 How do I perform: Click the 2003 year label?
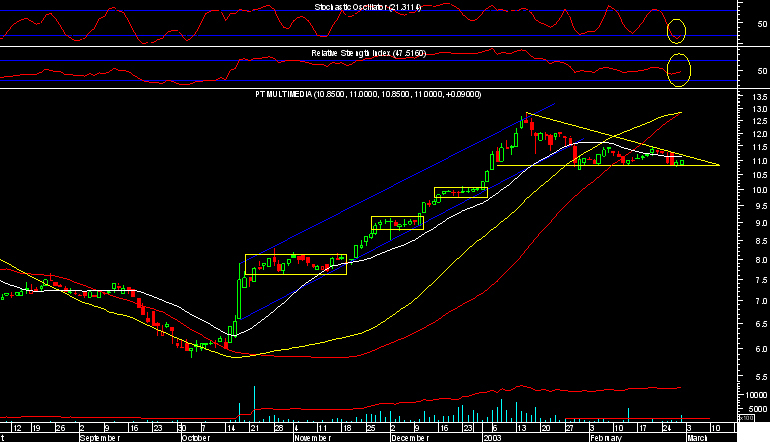click(492, 438)
